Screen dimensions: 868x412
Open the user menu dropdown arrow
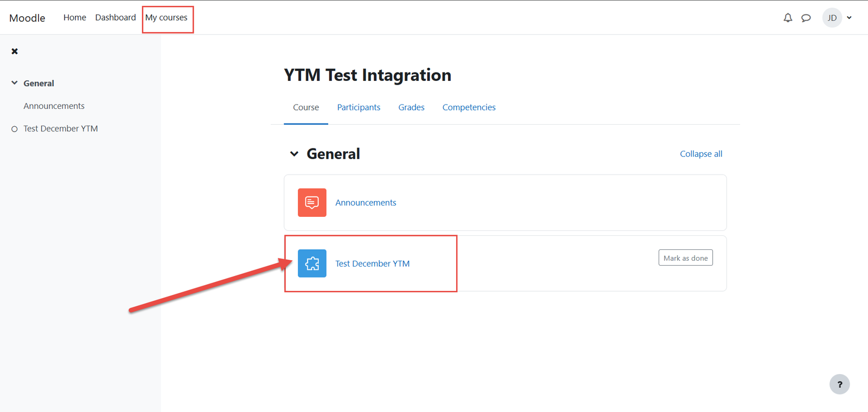(850, 18)
